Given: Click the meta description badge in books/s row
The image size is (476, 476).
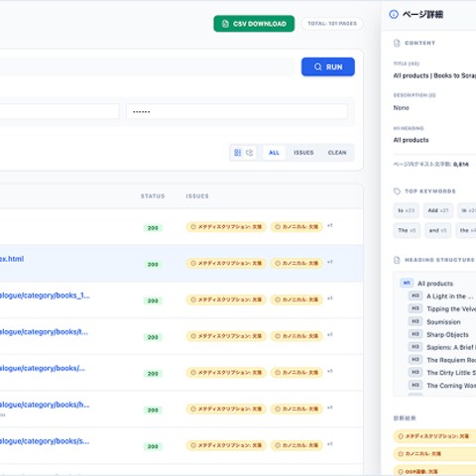Looking at the screenshot, I should click(x=226, y=445).
